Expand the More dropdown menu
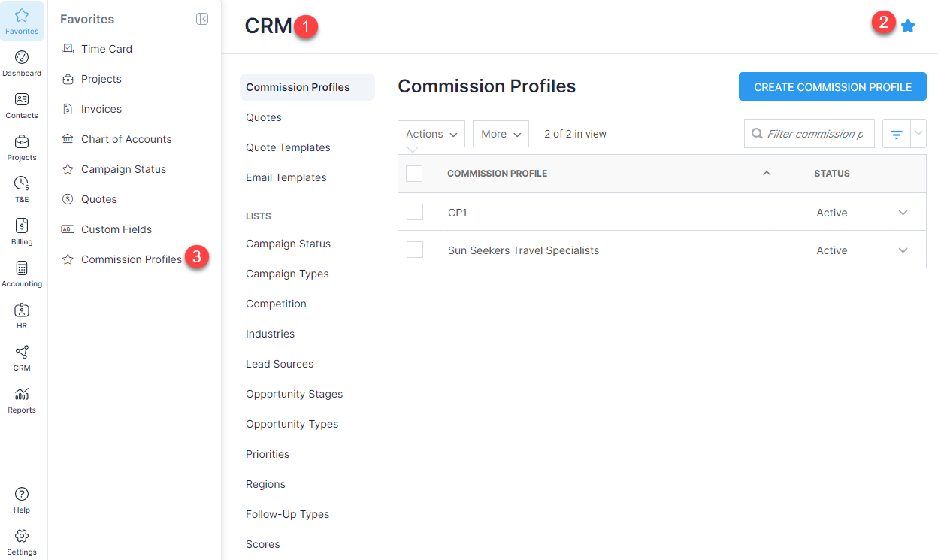Image resolution: width=938 pixels, height=560 pixels. tap(501, 134)
